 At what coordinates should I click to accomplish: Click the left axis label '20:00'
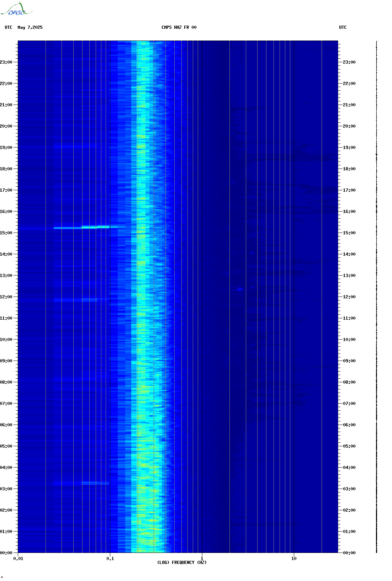tap(6, 126)
